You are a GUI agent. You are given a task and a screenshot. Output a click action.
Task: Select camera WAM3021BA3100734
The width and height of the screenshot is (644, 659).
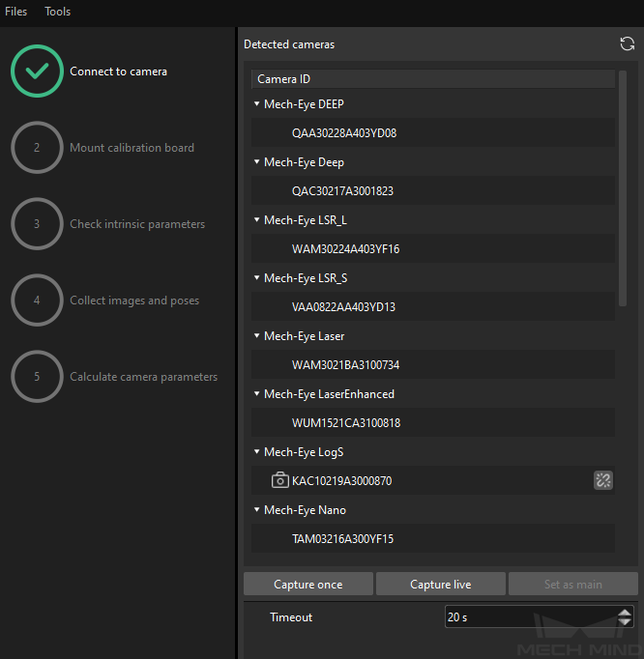(x=433, y=365)
